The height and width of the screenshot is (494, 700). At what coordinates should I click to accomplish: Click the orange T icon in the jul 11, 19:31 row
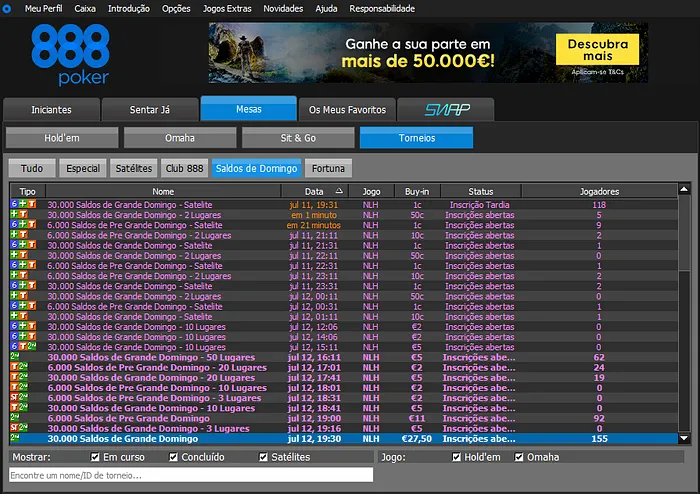pos(32,204)
